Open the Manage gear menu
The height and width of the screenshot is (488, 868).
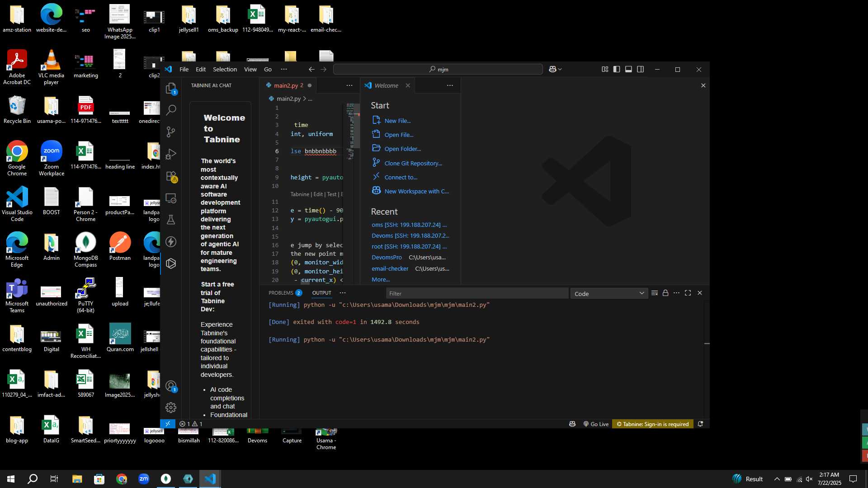171,408
